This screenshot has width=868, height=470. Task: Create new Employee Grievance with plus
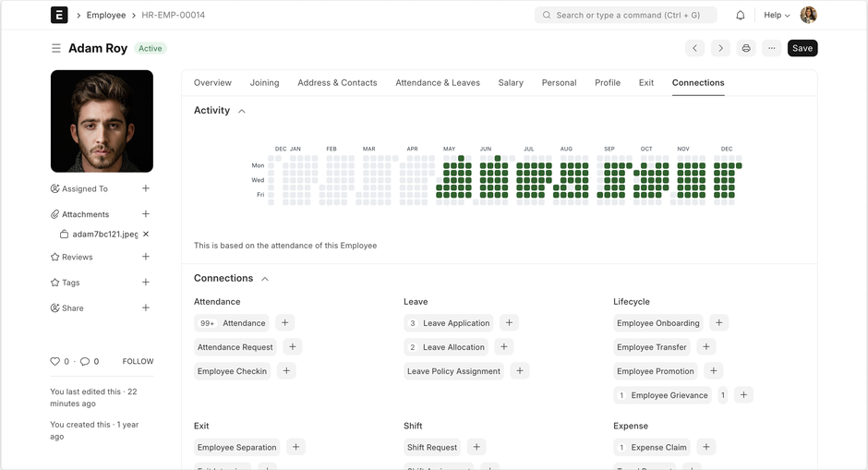743,394
